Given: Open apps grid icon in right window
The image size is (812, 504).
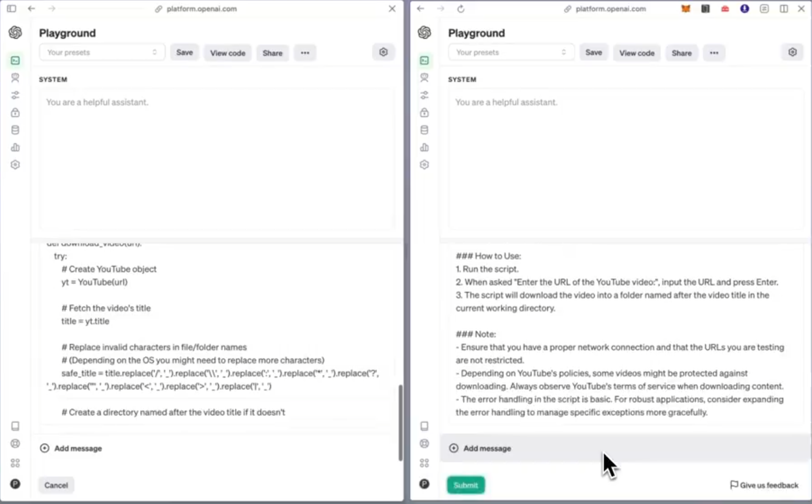Looking at the screenshot, I should pyautogui.click(x=425, y=463).
